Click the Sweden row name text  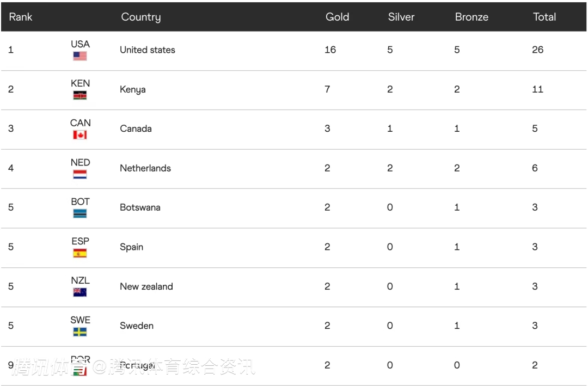137,326
